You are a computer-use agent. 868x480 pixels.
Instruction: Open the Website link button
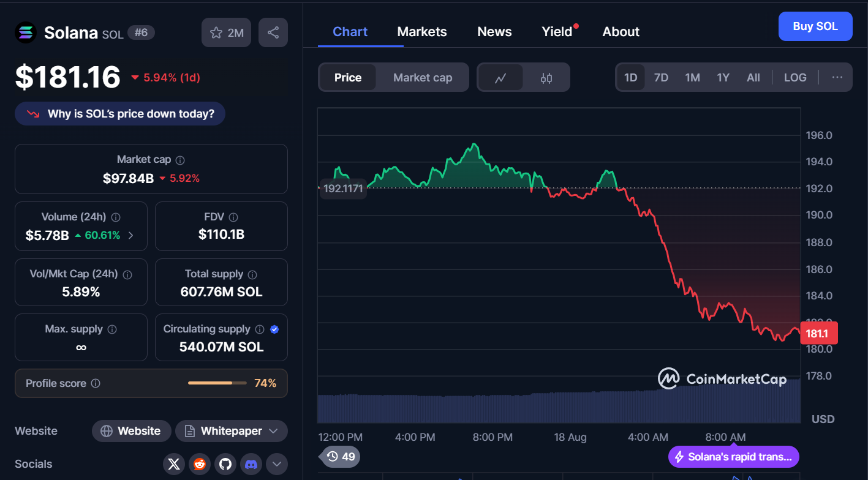pyautogui.click(x=131, y=431)
